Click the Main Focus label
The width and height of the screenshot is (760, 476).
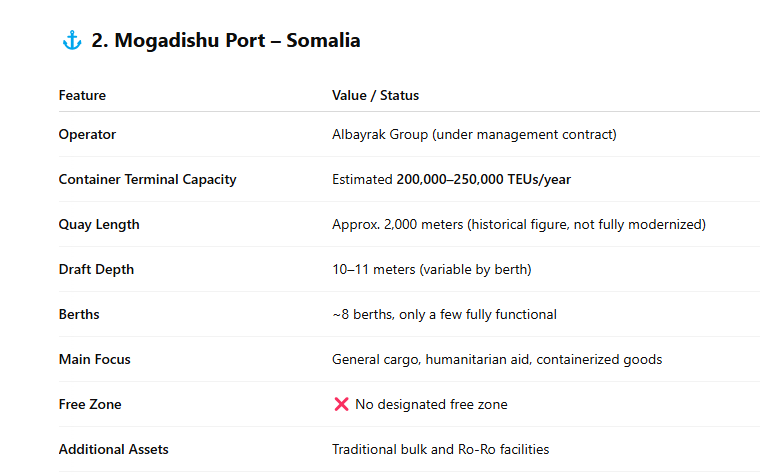coord(95,360)
